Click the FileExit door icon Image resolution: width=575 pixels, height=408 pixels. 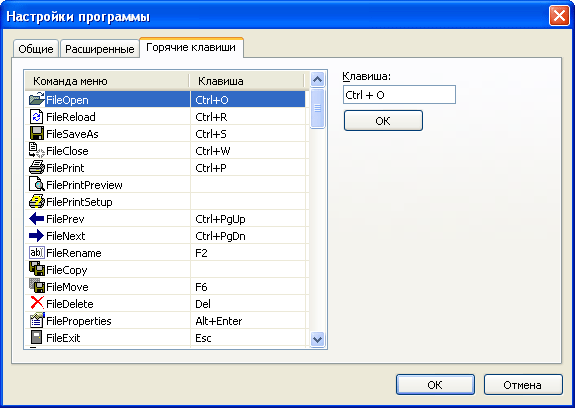[x=36, y=337]
